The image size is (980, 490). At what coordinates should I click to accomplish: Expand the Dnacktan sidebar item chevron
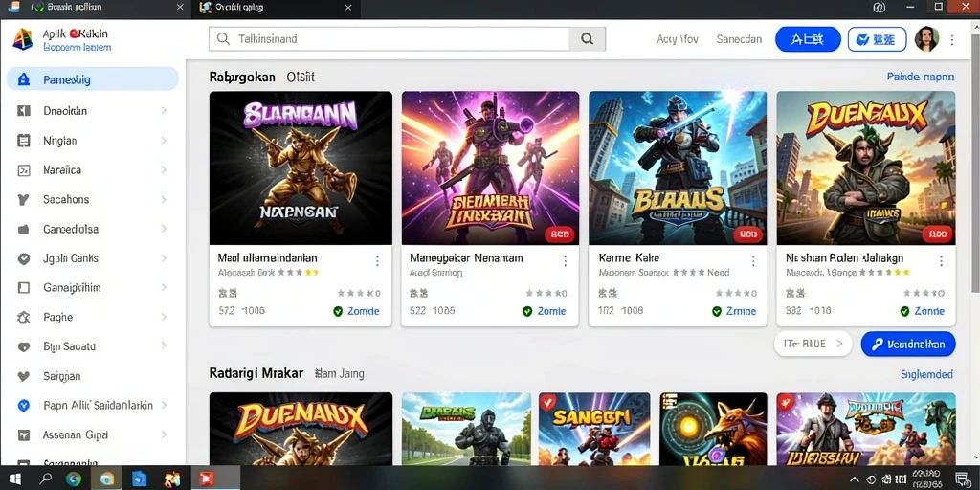coord(164,111)
